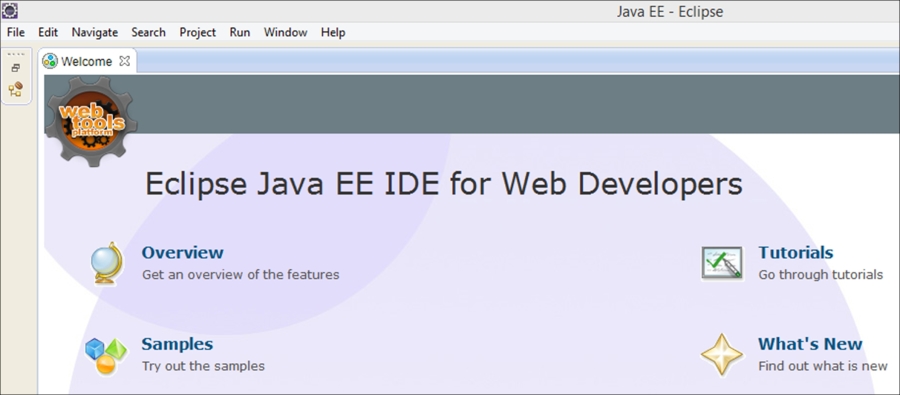Open the Search menu
This screenshot has width=900, height=395.
tap(148, 32)
